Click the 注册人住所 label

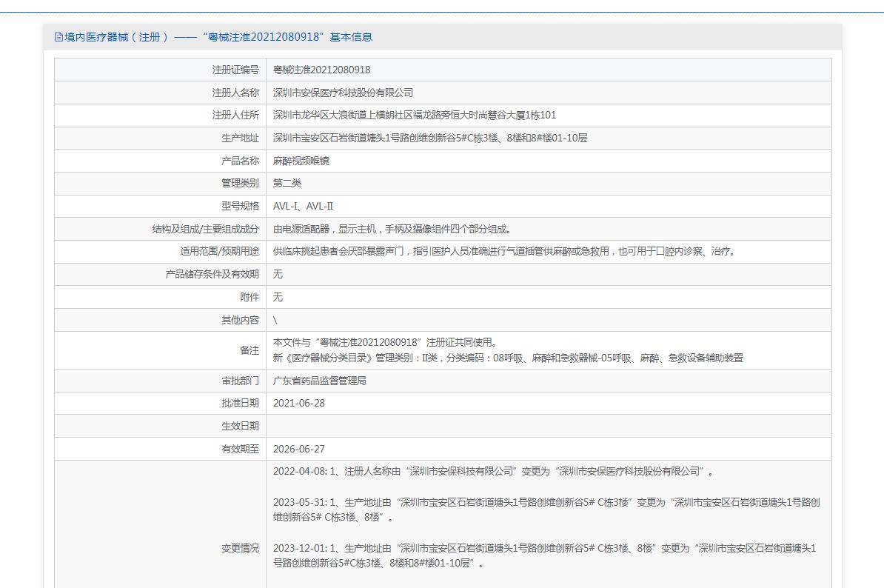235,115
